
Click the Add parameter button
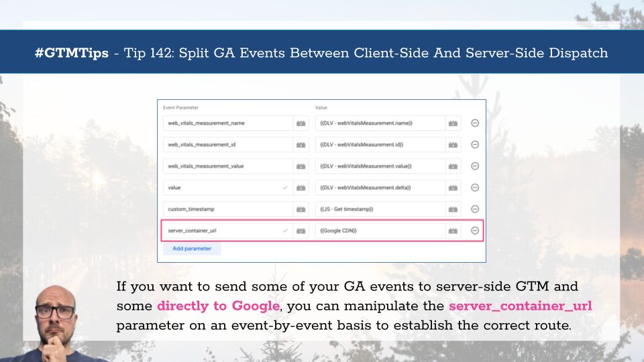coord(192,249)
